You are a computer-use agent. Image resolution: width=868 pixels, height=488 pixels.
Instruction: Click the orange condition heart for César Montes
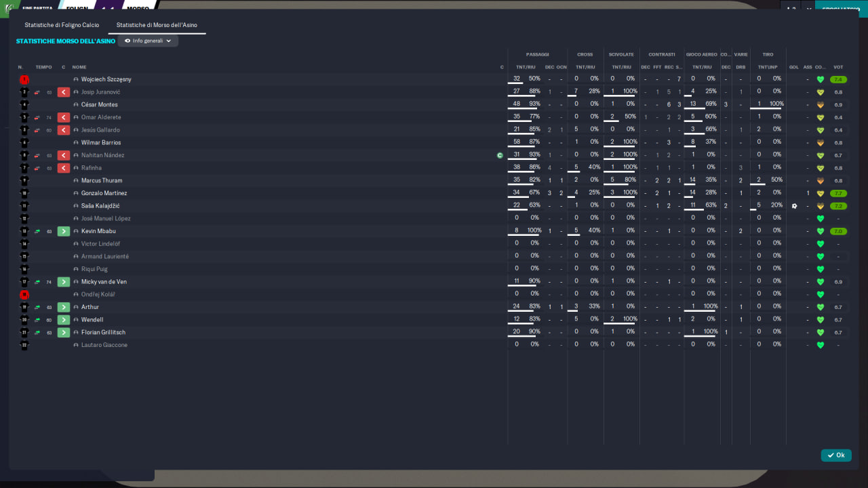(821, 105)
